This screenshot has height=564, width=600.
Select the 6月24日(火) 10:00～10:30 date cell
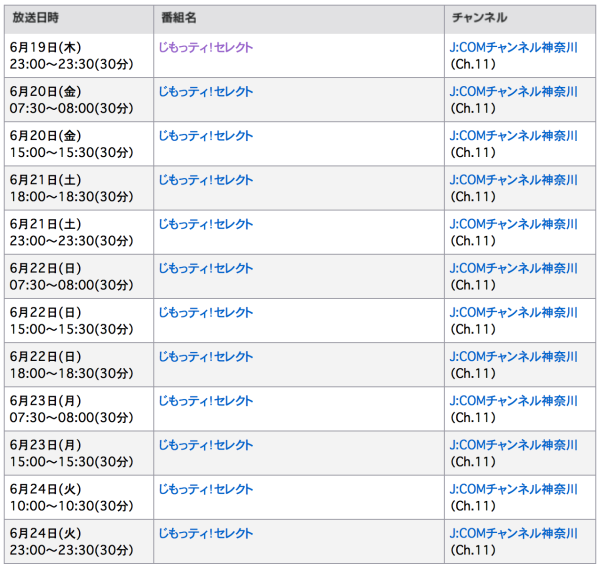click(79, 497)
